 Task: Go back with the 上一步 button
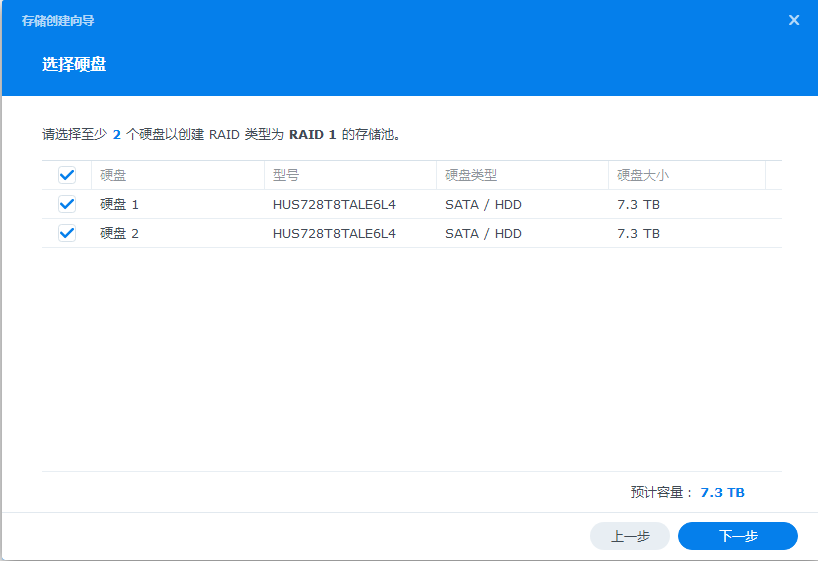(x=630, y=536)
